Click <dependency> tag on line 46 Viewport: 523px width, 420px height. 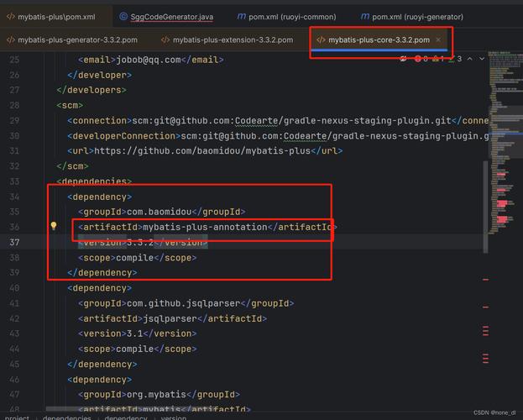(99, 380)
